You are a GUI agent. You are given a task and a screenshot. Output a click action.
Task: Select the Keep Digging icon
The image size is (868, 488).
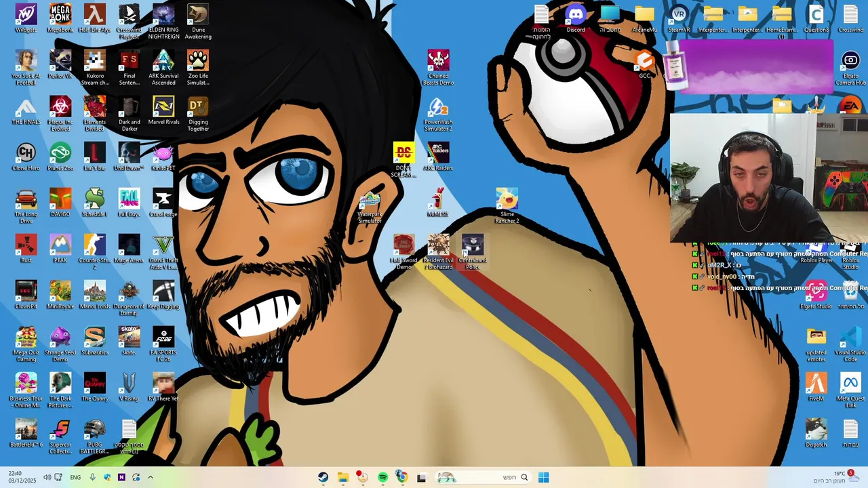163,295
